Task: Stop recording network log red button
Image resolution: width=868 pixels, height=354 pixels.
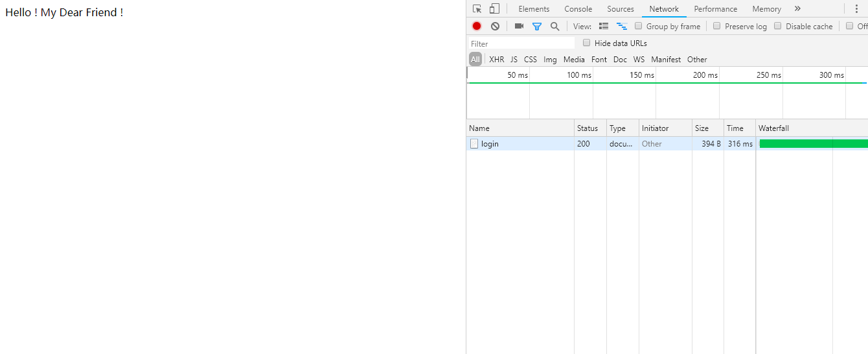Action: pos(477,26)
